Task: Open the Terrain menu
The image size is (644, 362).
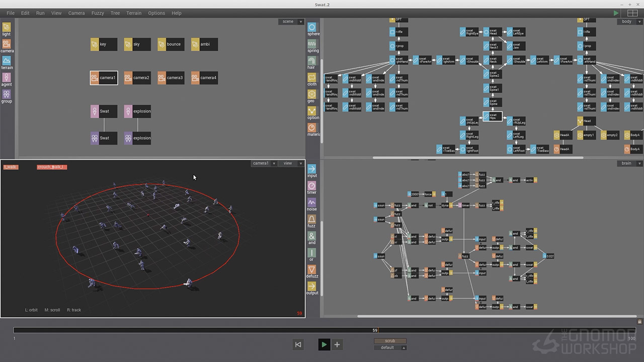Action: click(x=134, y=13)
